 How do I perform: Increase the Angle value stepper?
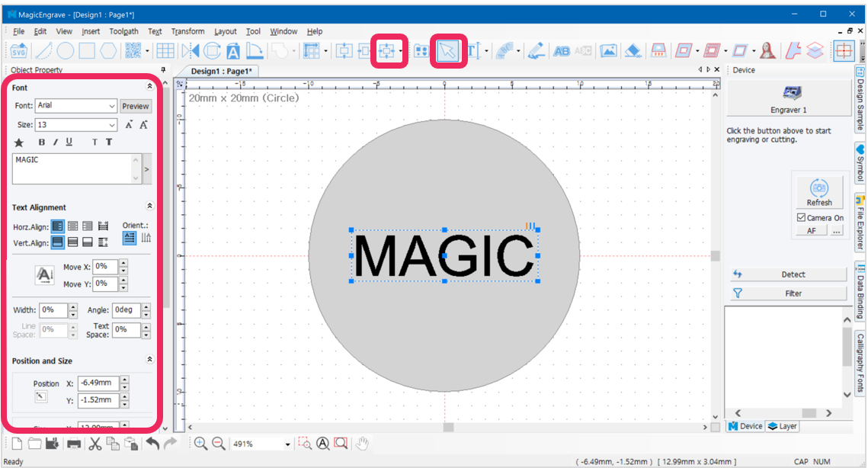coord(146,306)
